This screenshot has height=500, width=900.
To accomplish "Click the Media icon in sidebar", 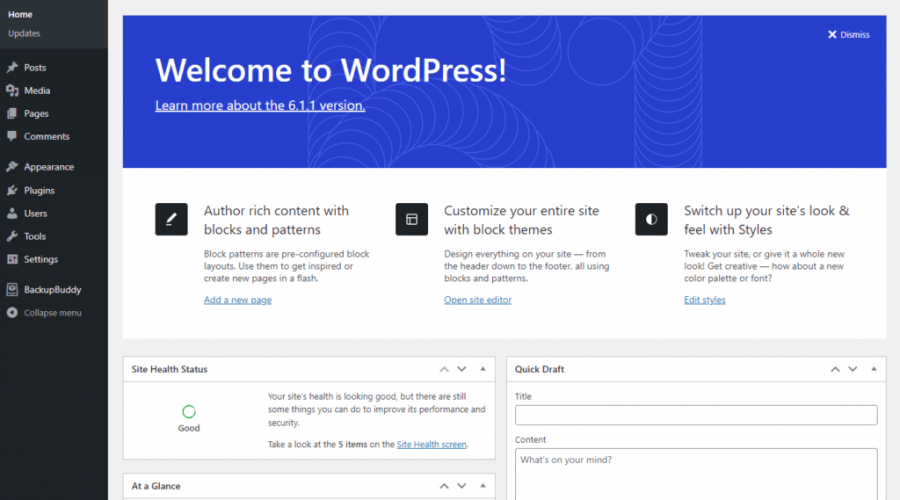I will click(x=12, y=90).
